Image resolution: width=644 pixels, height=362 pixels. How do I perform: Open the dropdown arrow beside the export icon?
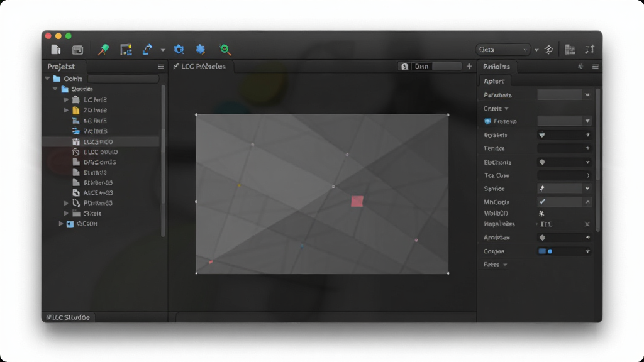[163, 50]
